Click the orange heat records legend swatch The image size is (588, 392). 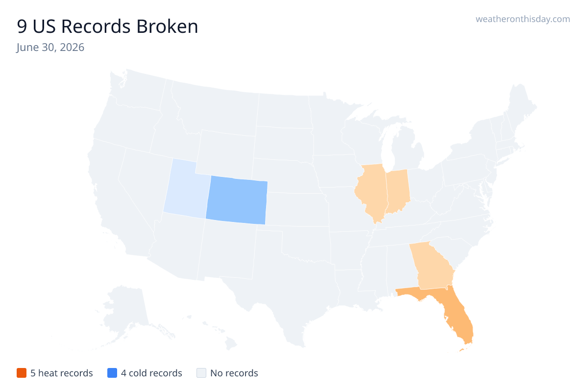[x=21, y=373]
